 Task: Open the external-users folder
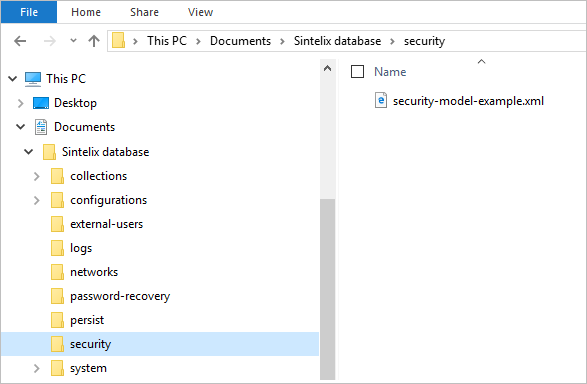pos(107,224)
